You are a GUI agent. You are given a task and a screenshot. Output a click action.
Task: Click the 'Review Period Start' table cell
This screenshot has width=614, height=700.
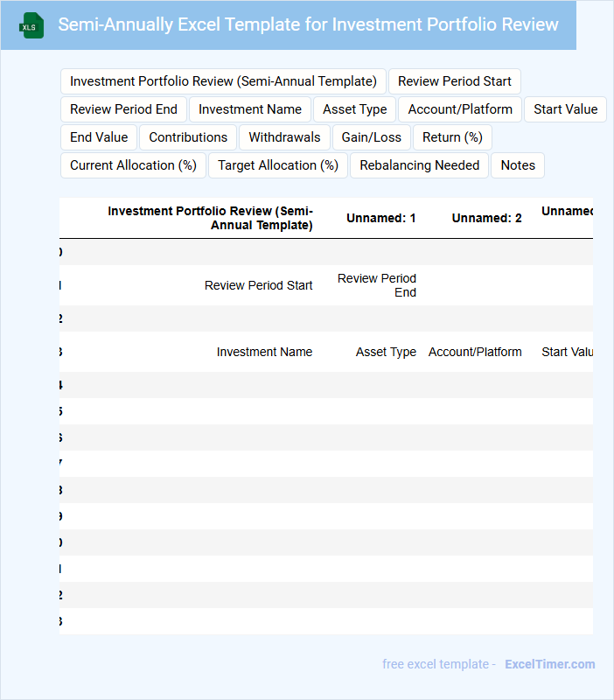click(x=258, y=285)
